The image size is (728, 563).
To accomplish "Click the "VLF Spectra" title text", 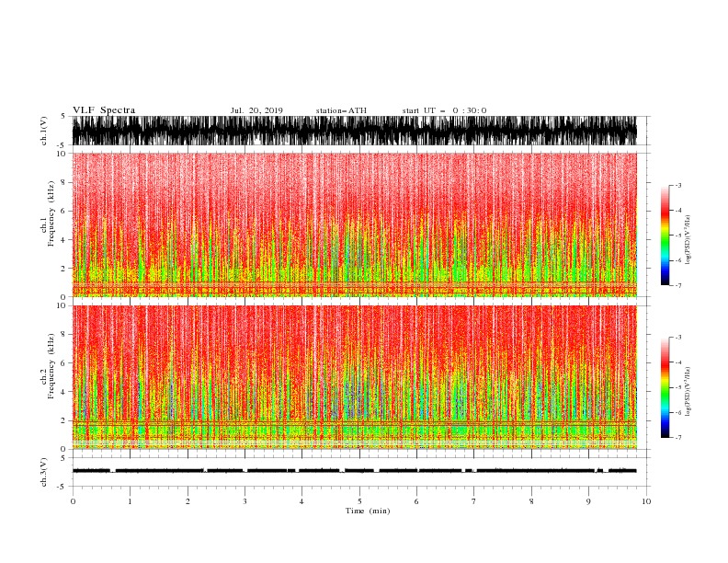I will [x=104, y=110].
